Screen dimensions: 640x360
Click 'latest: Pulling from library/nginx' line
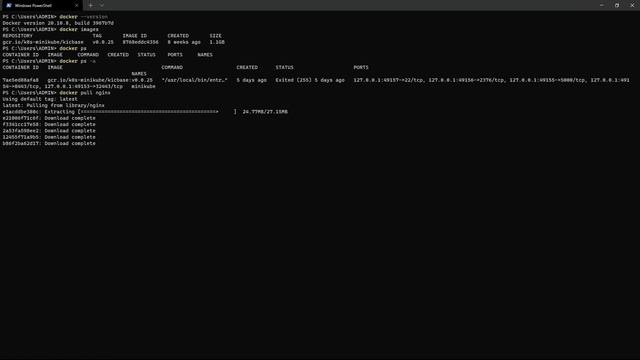click(53, 105)
